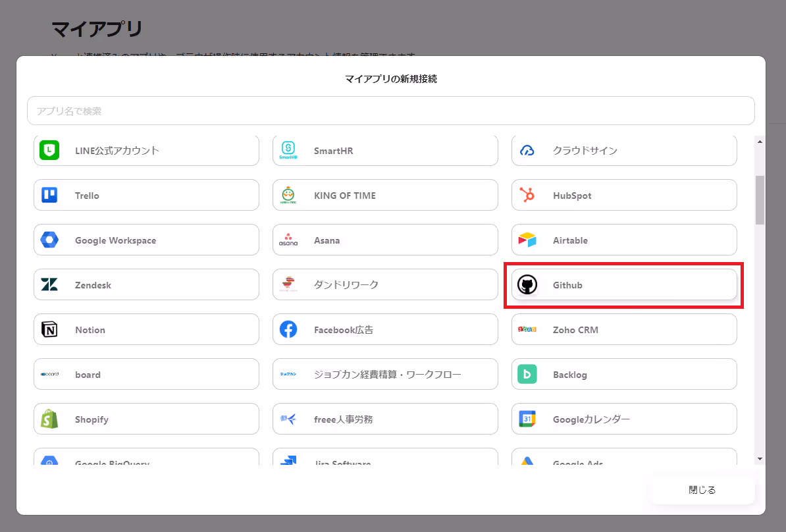Click the LINE公式アカウント green icon
The image size is (786, 532).
click(x=49, y=150)
